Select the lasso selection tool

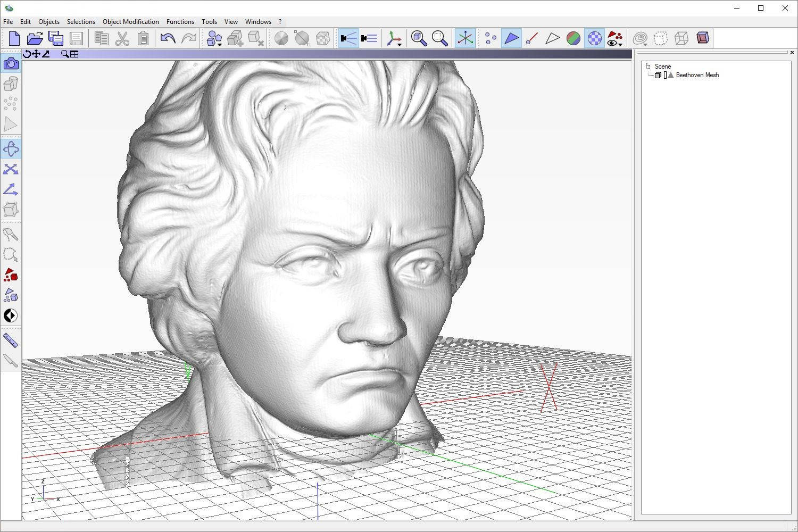[x=11, y=255]
